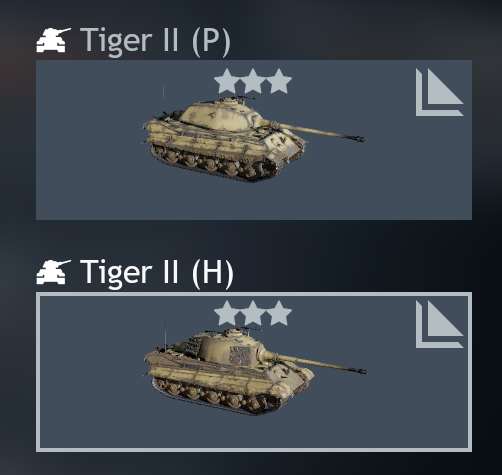Click the Tiger II (H) title text
The image size is (502, 475).
157,273
